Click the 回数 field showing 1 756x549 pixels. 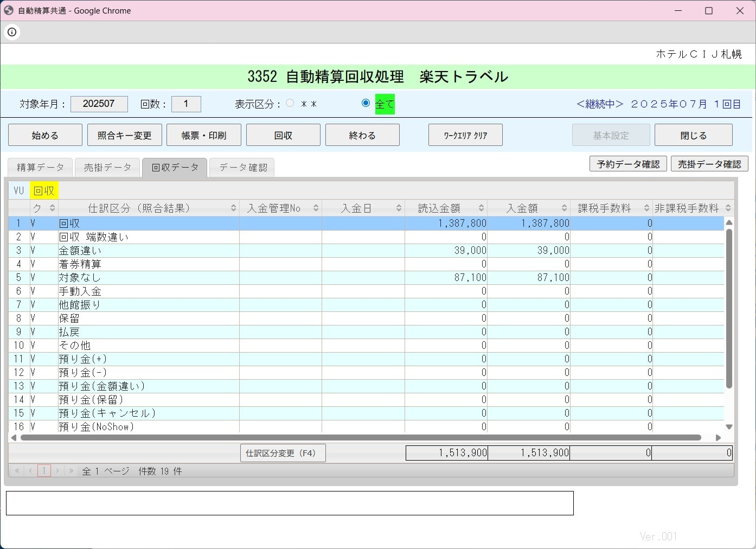[186, 104]
